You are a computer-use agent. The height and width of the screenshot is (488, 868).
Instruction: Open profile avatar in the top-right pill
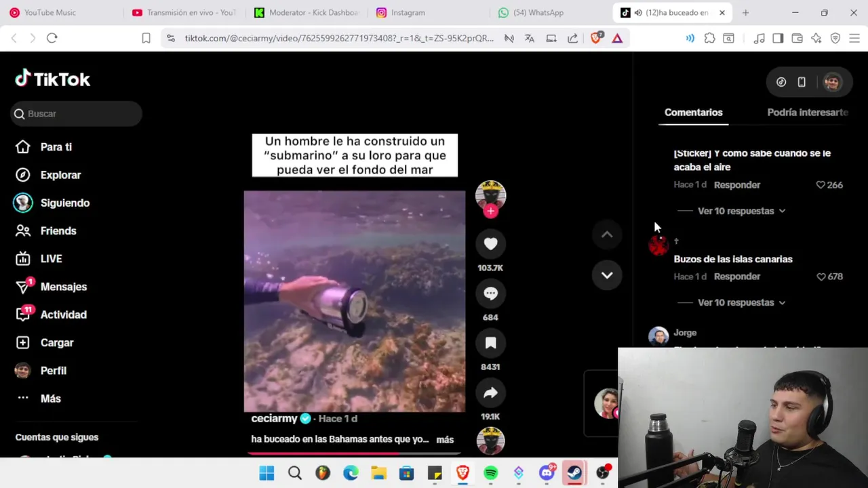[x=832, y=82]
